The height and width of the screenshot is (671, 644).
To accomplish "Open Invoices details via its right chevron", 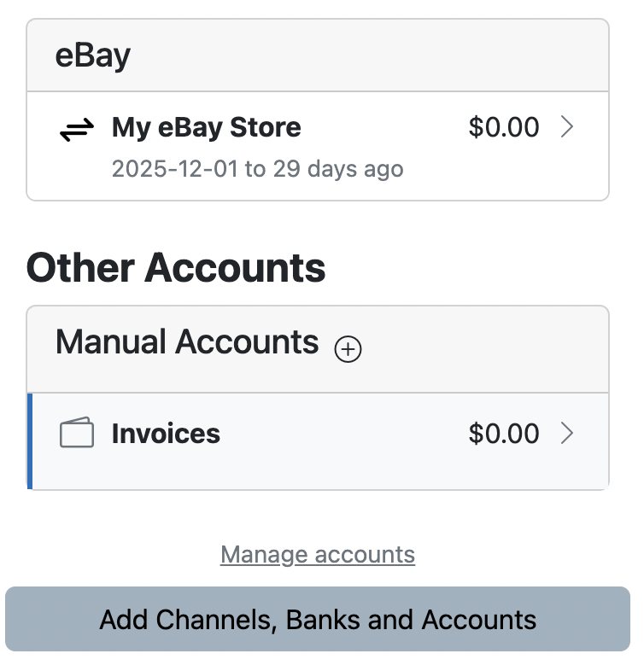I will (567, 433).
